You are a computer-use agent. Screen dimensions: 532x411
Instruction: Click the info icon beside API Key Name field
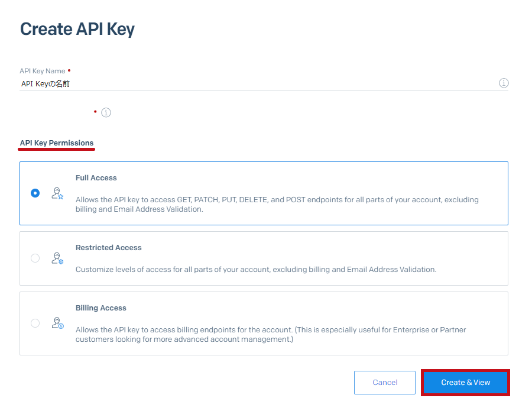coord(504,83)
